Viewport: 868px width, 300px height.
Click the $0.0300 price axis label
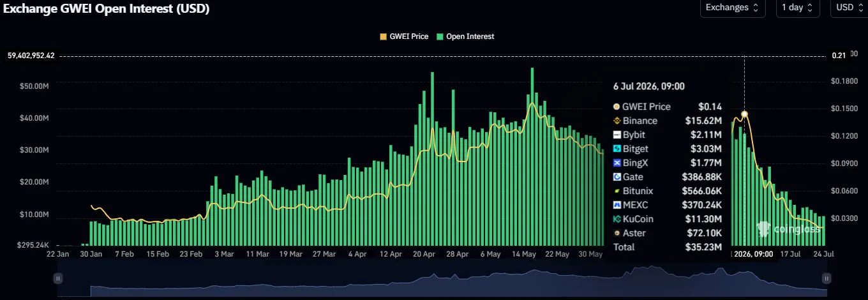[x=844, y=218]
